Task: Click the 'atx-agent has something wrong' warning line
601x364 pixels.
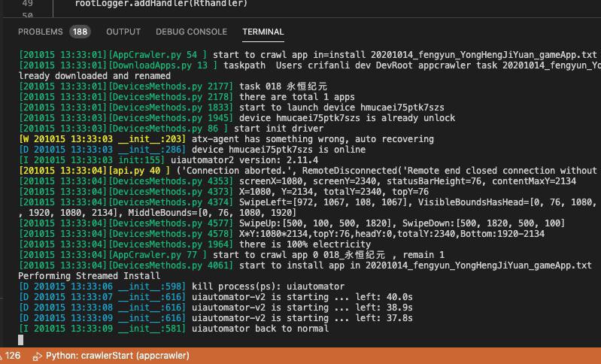Action: 313,139
